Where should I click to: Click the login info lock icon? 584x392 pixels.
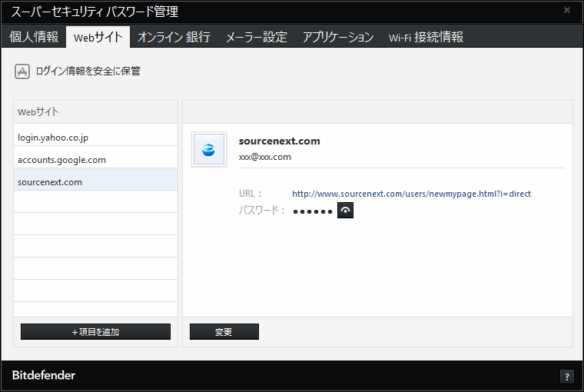[x=22, y=71]
